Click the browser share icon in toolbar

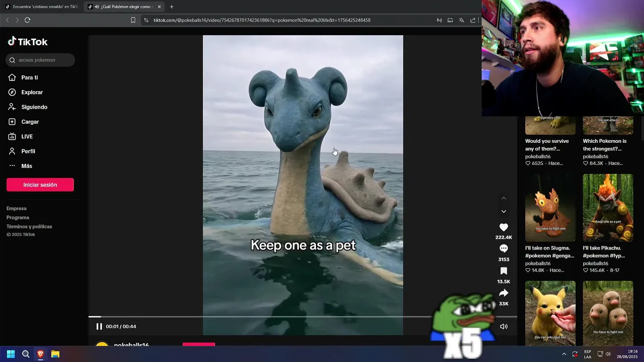(x=473, y=20)
